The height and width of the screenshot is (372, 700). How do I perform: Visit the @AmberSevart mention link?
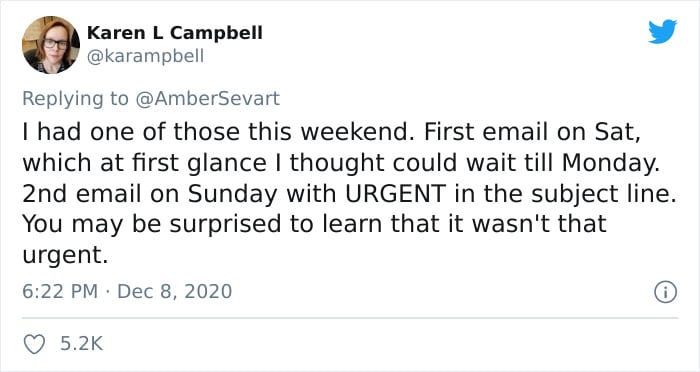[x=207, y=98]
